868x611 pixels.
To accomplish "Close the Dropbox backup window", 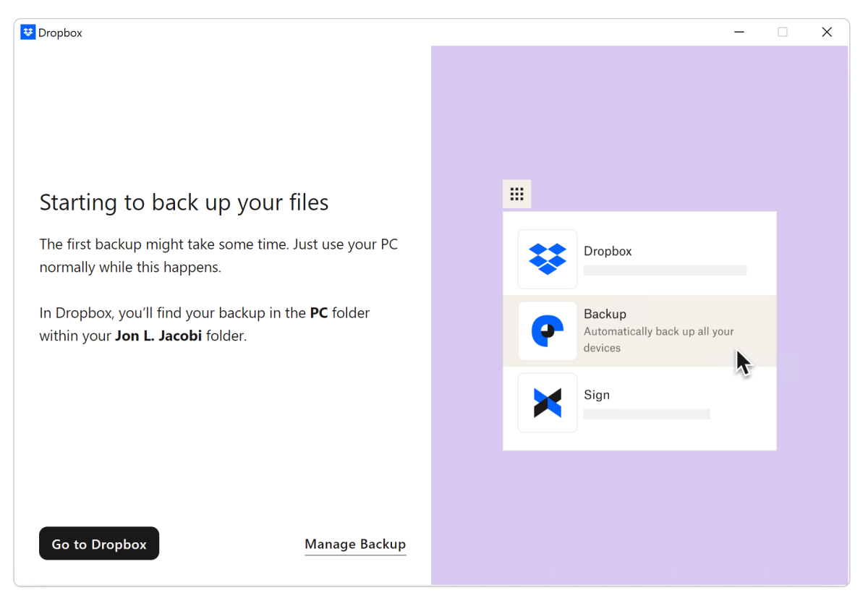I will tap(826, 33).
